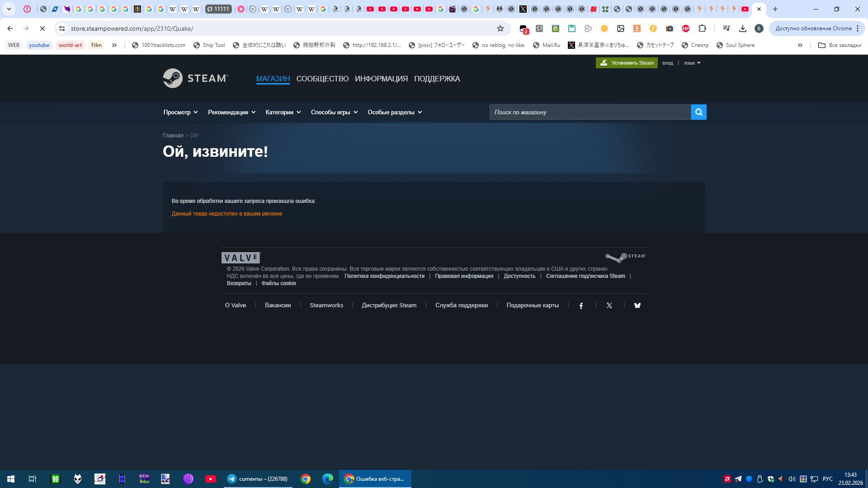Open the язык language dropdown
The height and width of the screenshot is (488, 868).
pyautogui.click(x=692, y=63)
